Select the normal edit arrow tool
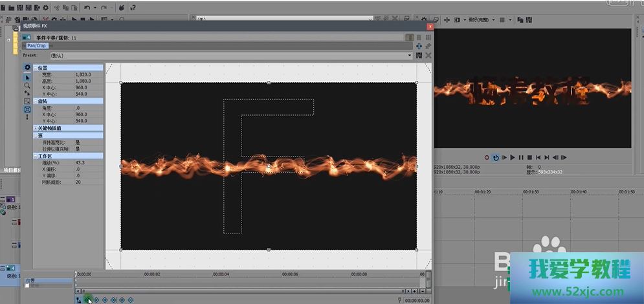 pyautogui.click(x=27, y=78)
